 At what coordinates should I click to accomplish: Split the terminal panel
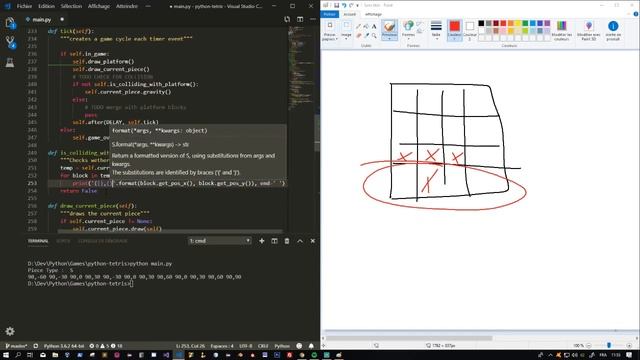pyautogui.click(x=274, y=241)
